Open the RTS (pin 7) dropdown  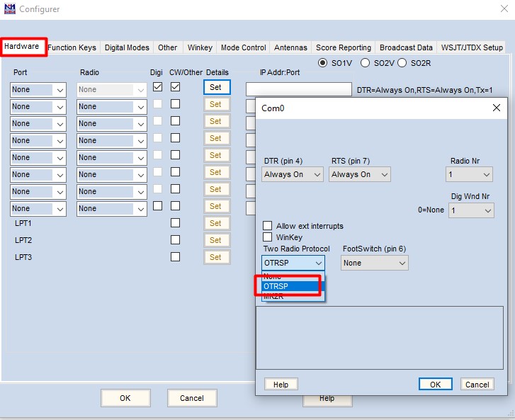tap(359, 174)
